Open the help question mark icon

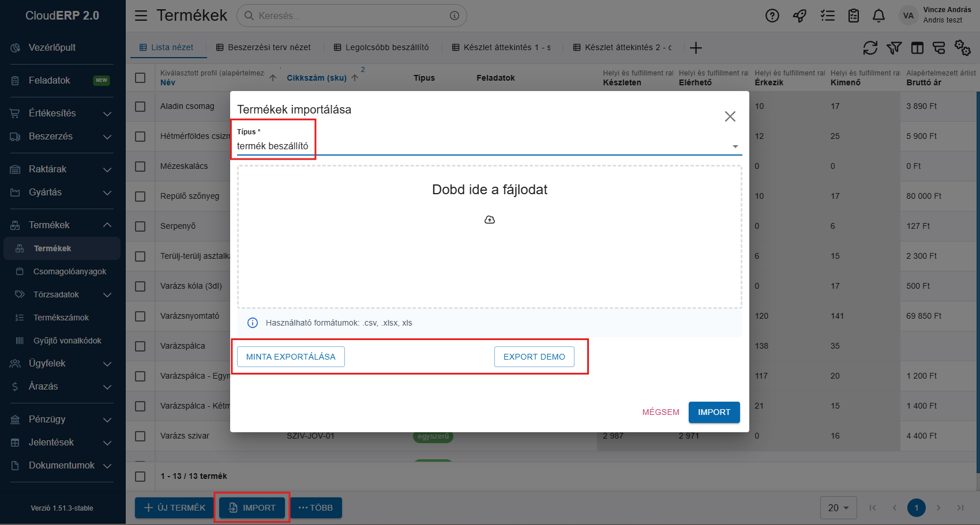pyautogui.click(x=772, y=16)
